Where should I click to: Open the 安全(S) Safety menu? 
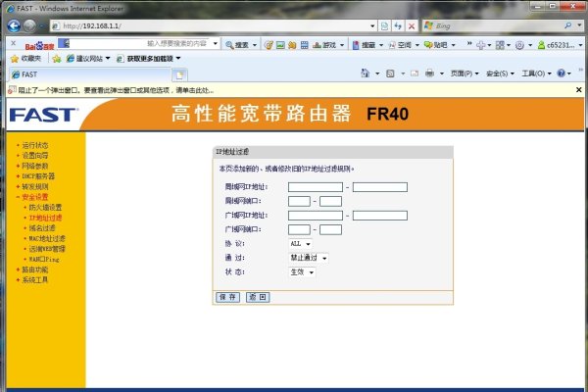pyautogui.click(x=500, y=73)
